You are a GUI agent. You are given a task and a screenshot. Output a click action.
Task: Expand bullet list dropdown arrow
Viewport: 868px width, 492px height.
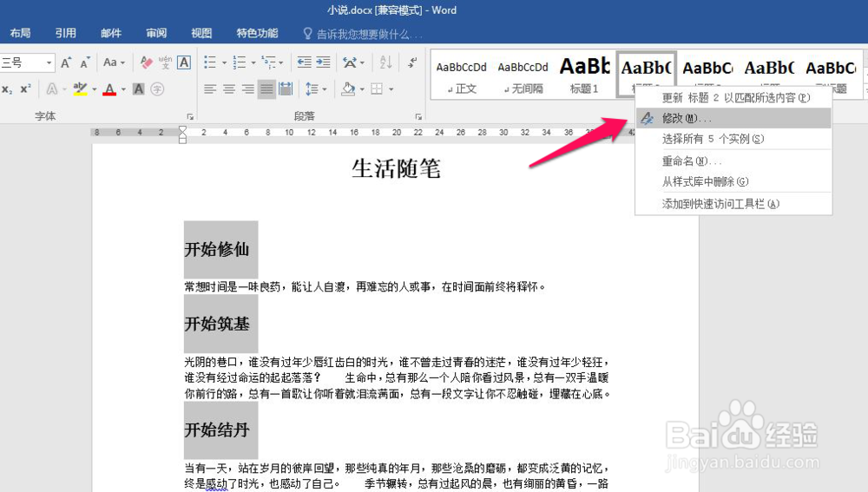point(224,62)
